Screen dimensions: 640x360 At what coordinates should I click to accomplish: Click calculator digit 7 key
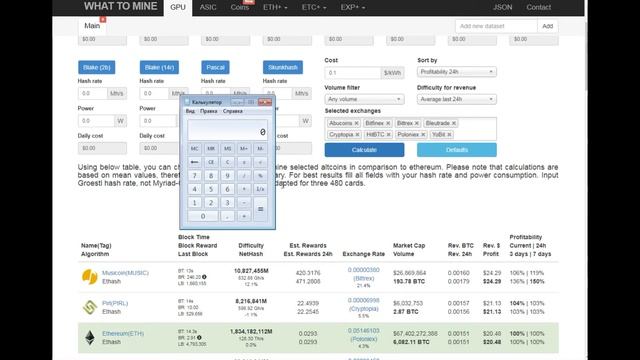(194, 176)
